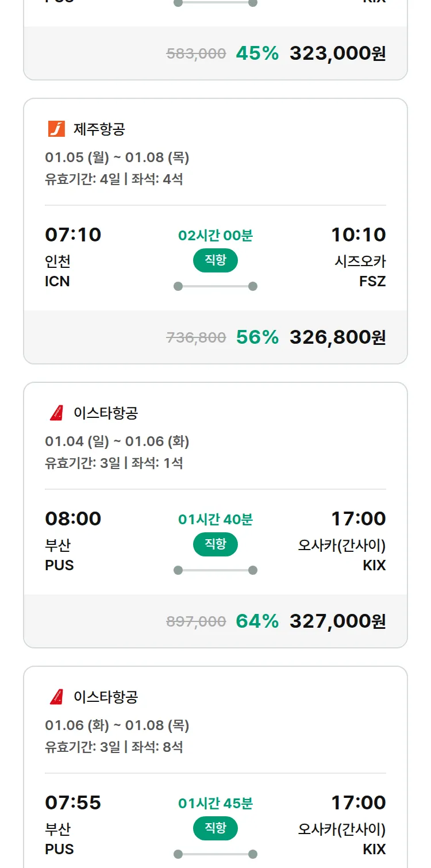Select the 327,000원 Eastar fare

click(337, 621)
